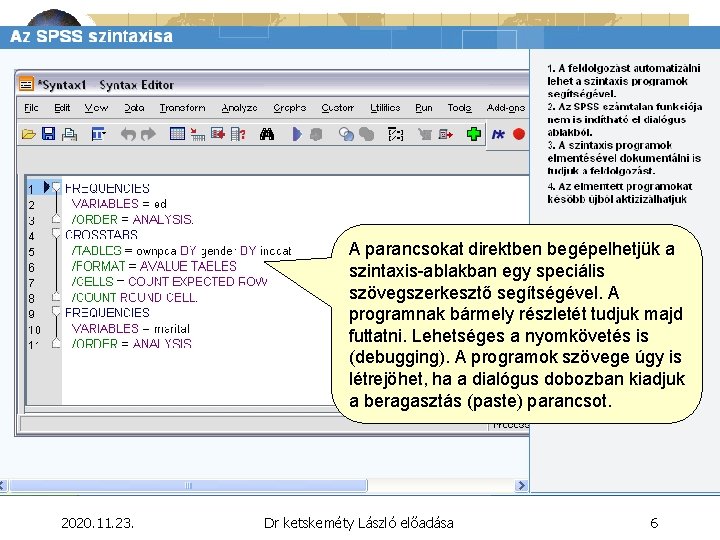
Task: Click the slide title 'Az SPSS szintaxisa'
Action: [91, 36]
